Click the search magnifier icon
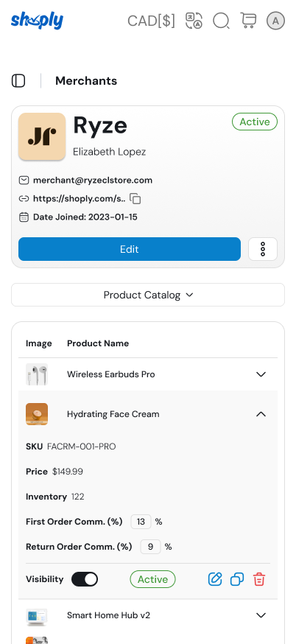Image resolution: width=296 pixels, height=644 pixels. coord(221,21)
